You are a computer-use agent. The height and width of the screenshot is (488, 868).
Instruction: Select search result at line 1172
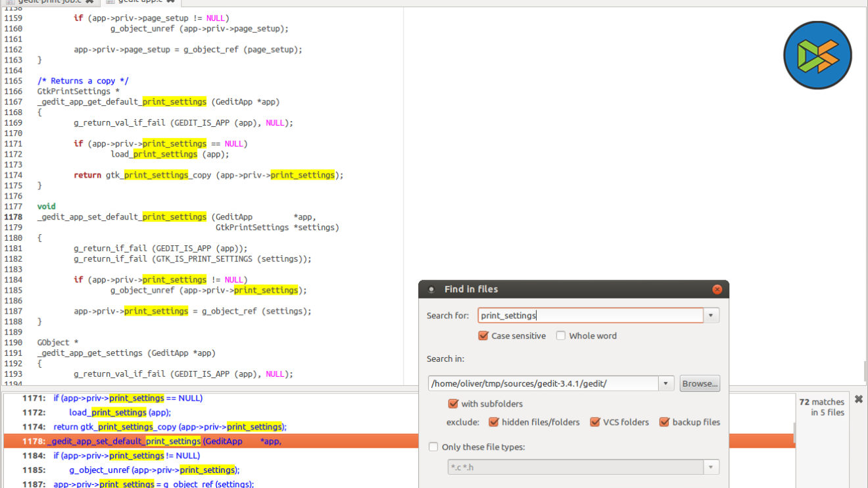click(x=120, y=413)
